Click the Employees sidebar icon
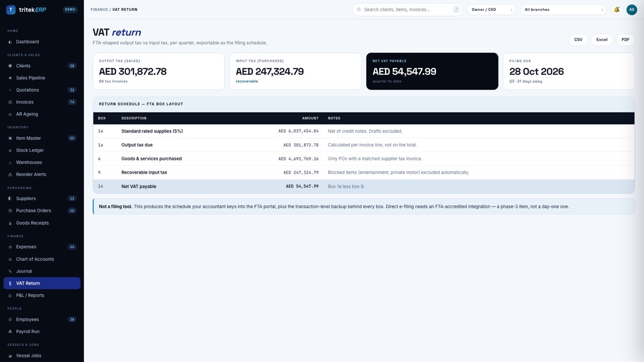The image size is (644, 362). coord(10,320)
